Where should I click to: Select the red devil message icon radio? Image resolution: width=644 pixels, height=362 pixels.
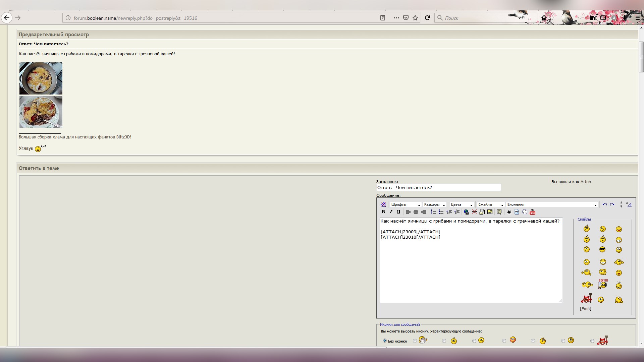coord(592,341)
